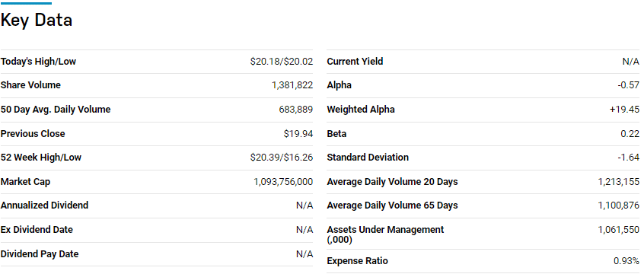Click the $20.18/$20.02 high/low value
Viewport: 644px width, 274px height.
tap(282, 62)
